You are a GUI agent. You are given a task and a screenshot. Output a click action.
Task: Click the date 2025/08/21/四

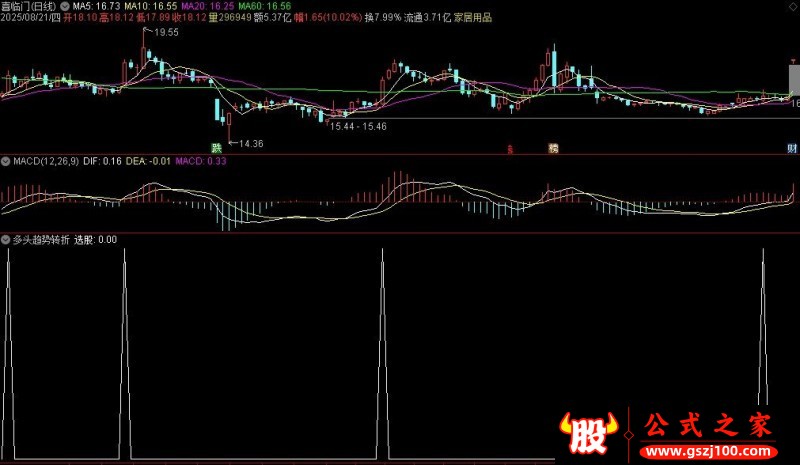pos(31,18)
